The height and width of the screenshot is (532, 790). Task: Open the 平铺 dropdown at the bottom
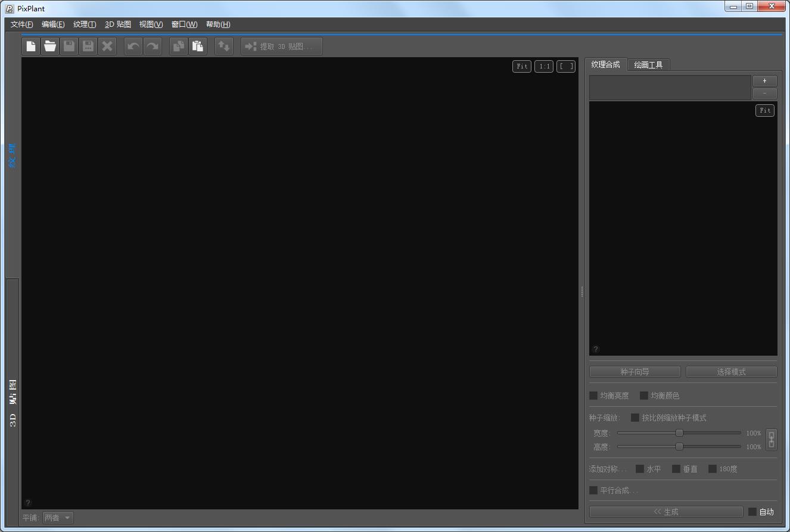57,517
